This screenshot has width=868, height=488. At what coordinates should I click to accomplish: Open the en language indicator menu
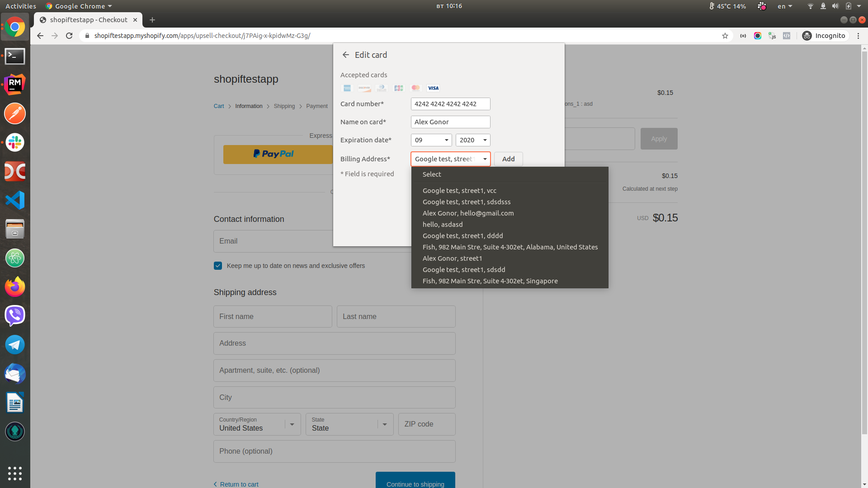785,6
